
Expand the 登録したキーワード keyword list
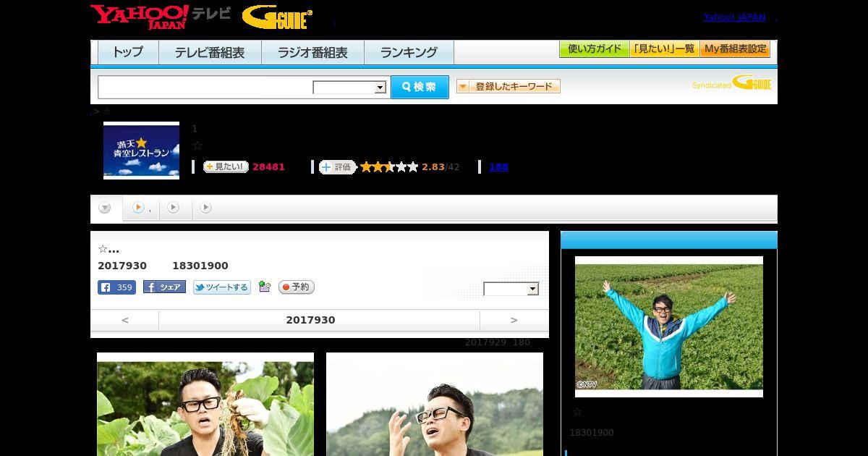[509, 86]
